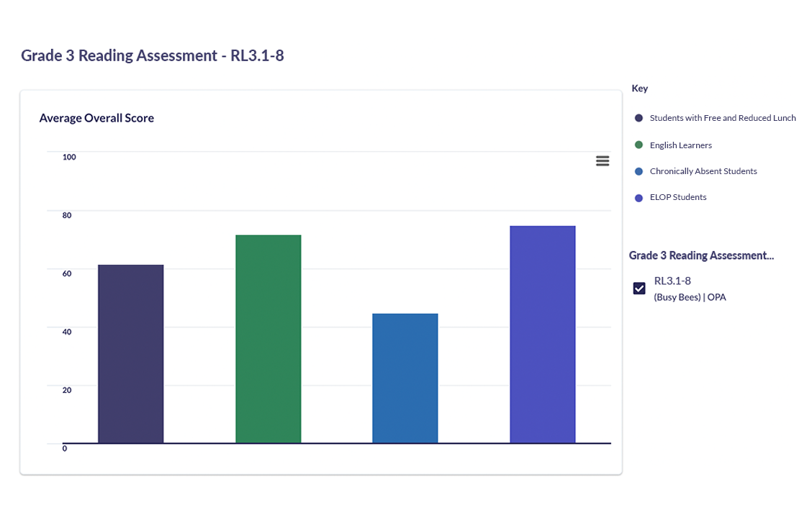Select Students with Free and Reduced Lunch label

point(722,118)
